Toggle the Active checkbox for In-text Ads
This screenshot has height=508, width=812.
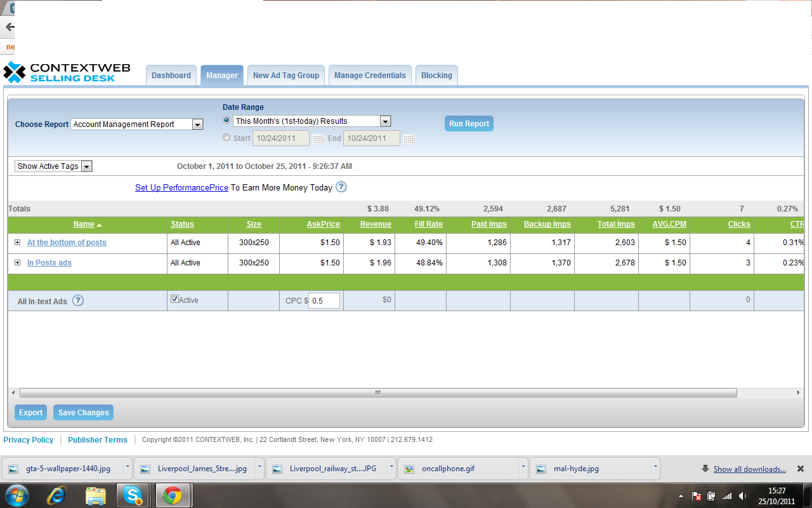(174, 299)
